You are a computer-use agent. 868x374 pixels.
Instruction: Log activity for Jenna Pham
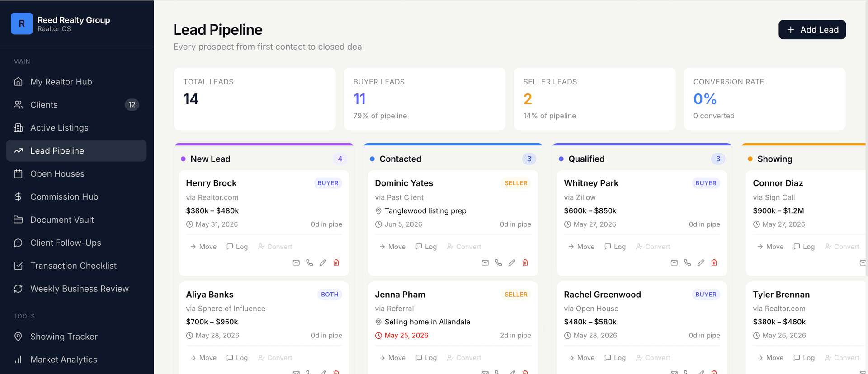pyautogui.click(x=426, y=358)
